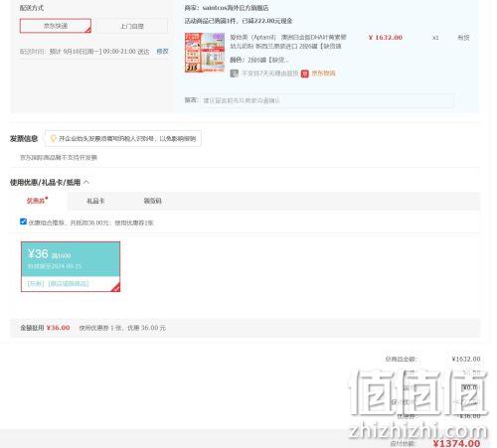Select the 京东快递 delivery option

[x=56, y=26]
